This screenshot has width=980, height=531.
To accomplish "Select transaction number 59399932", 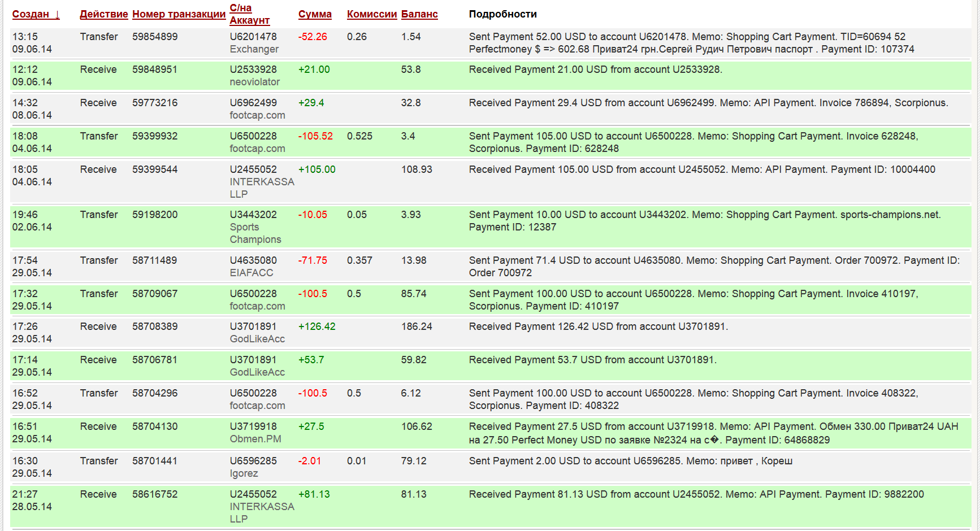I will (155, 136).
